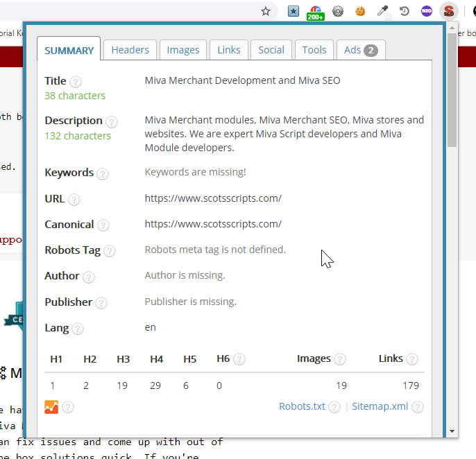Select the Links tab
476x459 pixels.
click(228, 50)
